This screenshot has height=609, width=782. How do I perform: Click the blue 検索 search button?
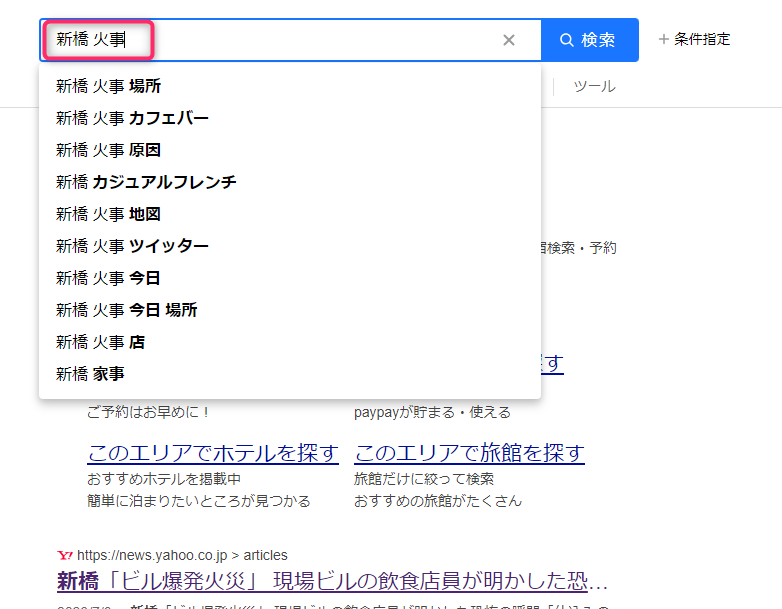pyautogui.click(x=589, y=40)
